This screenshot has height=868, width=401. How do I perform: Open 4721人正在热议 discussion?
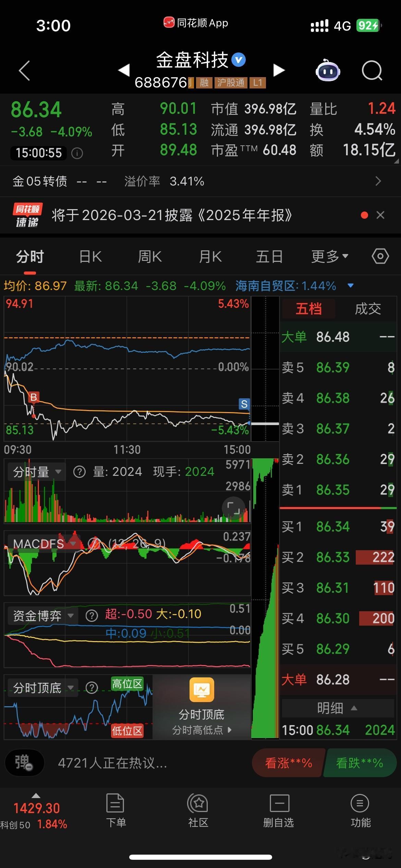[x=112, y=763]
